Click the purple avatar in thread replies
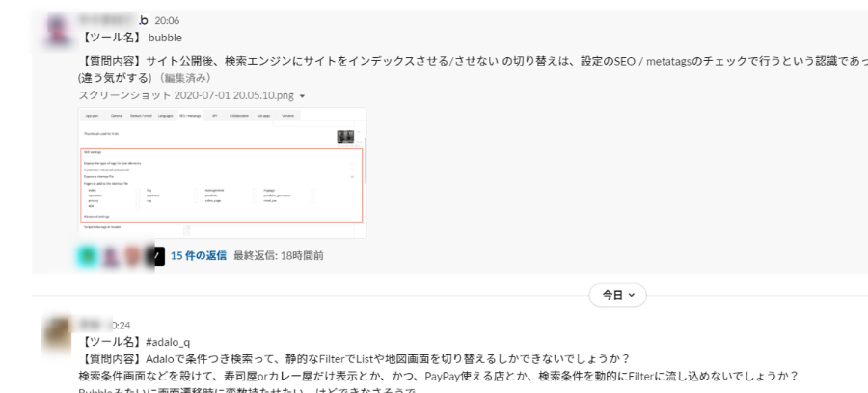This screenshot has width=868, height=393. click(110, 256)
